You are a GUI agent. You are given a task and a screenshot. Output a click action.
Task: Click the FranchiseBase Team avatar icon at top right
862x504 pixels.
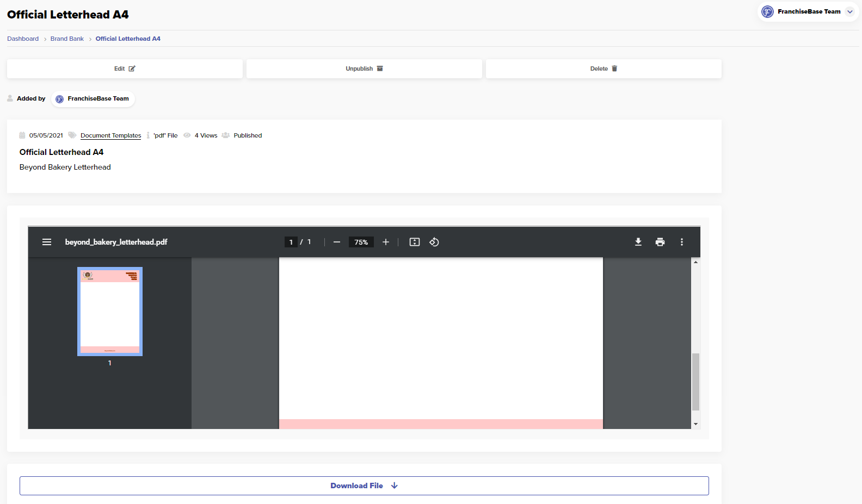767,11
